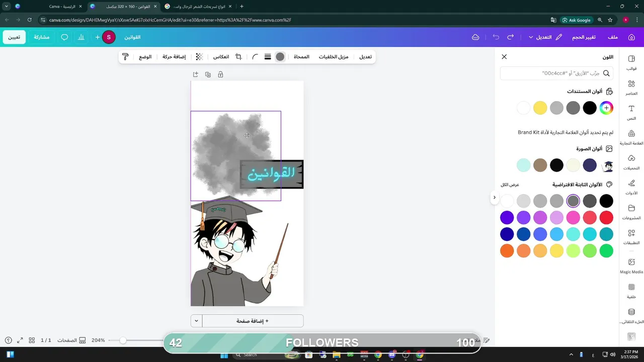Open the gray color circle in toolbar
Image resolution: width=644 pixels, height=362 pixels.
[280, 57]
